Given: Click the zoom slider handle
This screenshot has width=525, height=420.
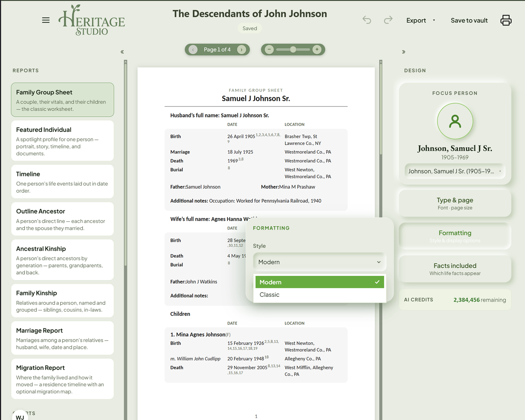Looking at the screenshot, I should 293,49.
